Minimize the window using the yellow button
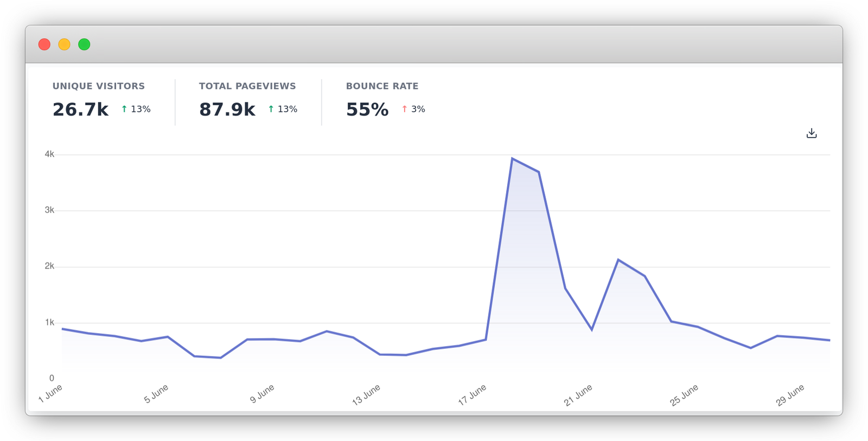The image size is (868, 441). (64, 44)
